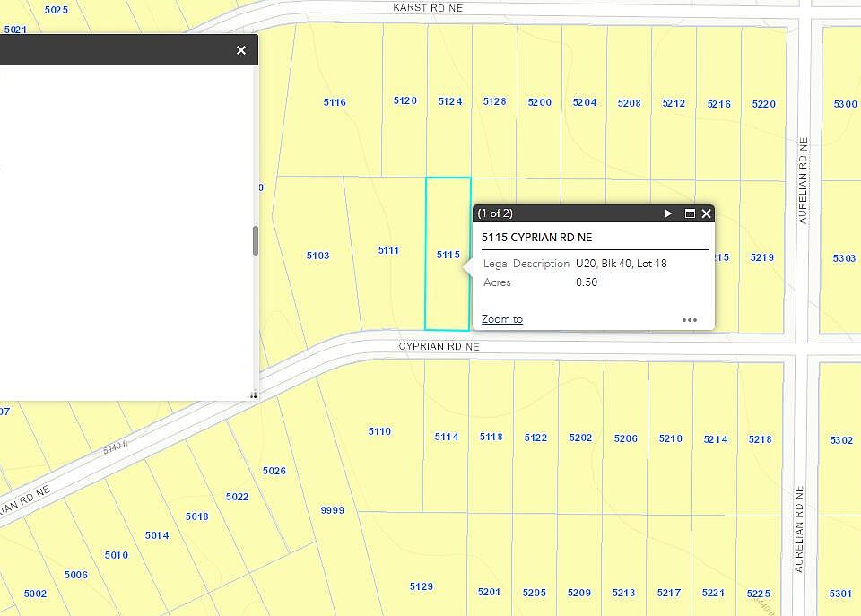Select parcel 5025
Image resolution: width=861 pixels, height=616 pixels.
pyautogui.click(x=56, y=10)
